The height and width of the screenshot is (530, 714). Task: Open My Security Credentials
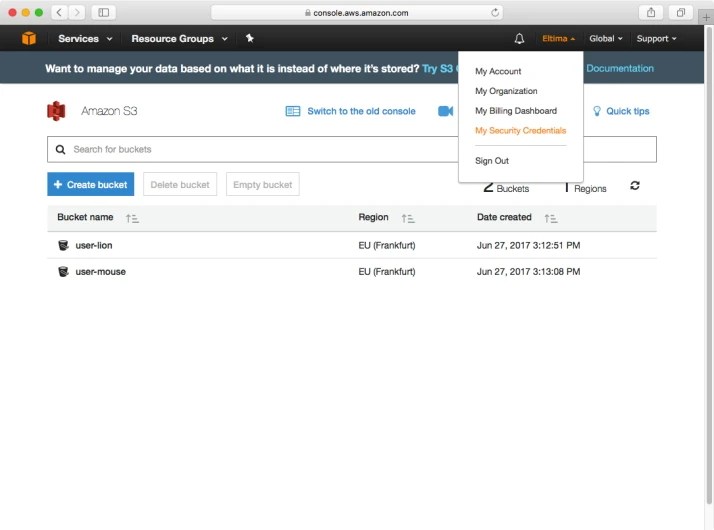(520, 131)
